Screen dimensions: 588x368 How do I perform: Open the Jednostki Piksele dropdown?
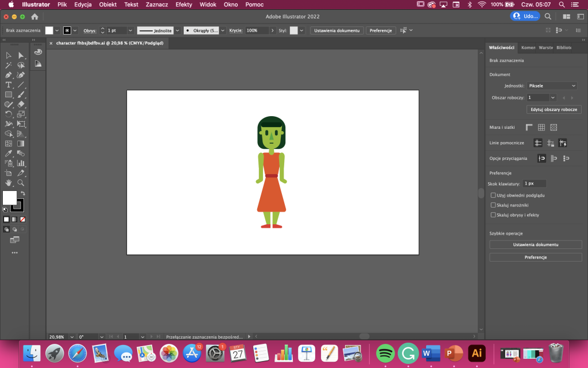coord(552,86)
